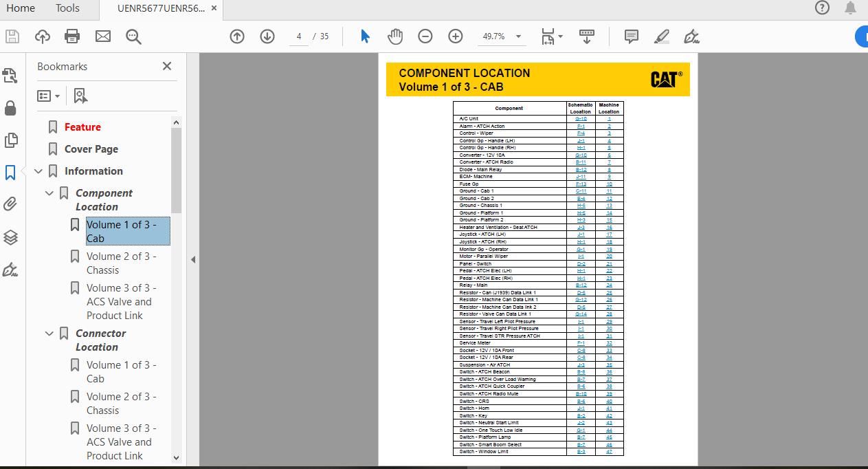Click the find bookmark icon
This screenshot has width=868, height=469.
[80, 96]
